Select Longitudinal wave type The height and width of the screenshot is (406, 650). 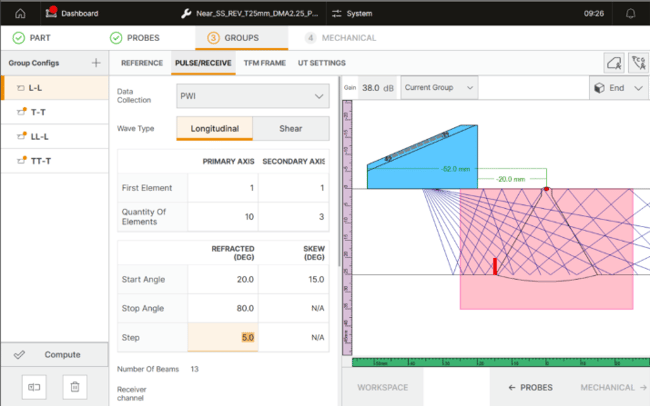214,128
